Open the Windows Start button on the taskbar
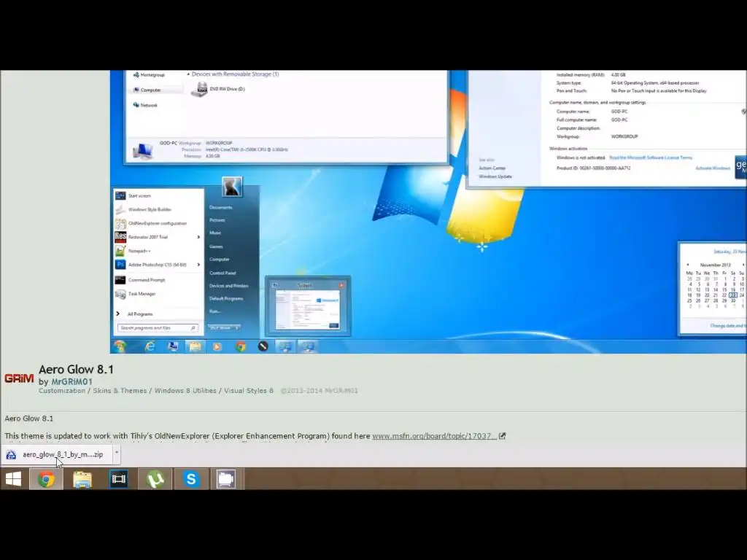Viewport: 747px width, 560px height. [x=13, y=478]
